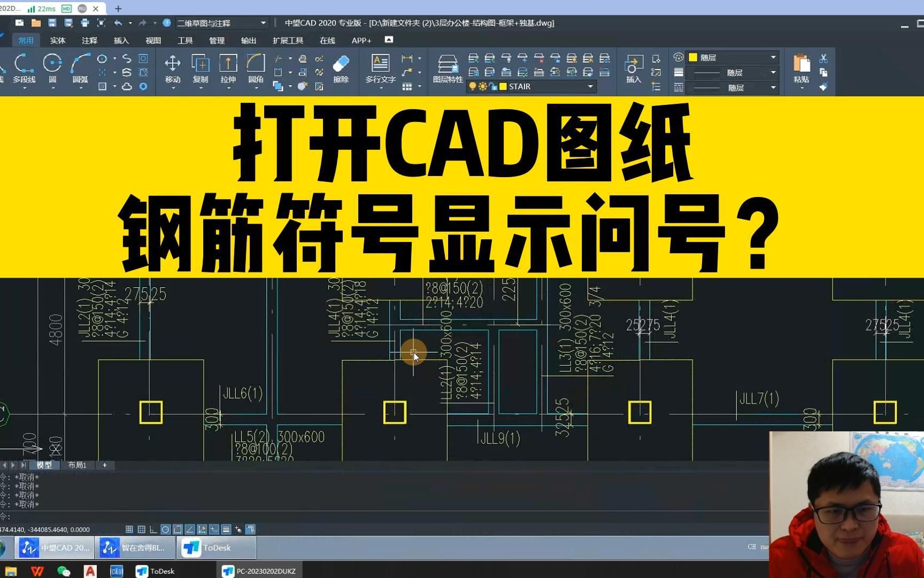Image resolution: width=924 pixels, height=578 pixels.
Task: Activate the Erase (擦除) tool
Action: click(341, 67)
